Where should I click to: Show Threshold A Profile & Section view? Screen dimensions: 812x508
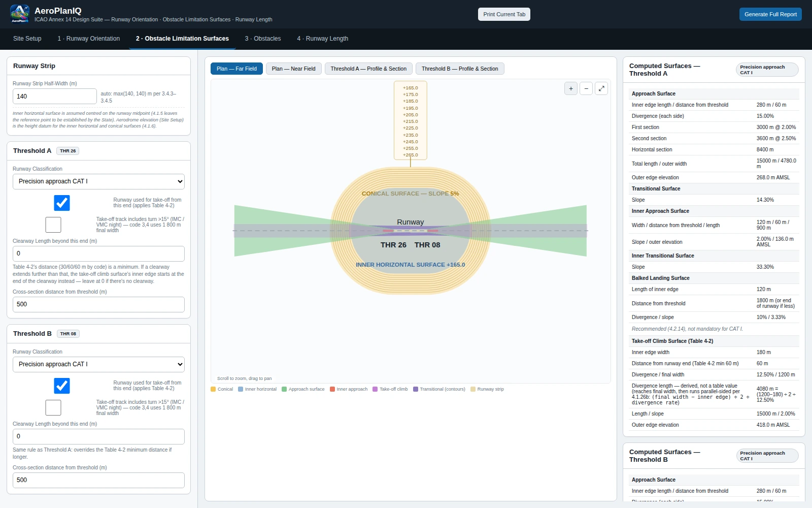368,69
